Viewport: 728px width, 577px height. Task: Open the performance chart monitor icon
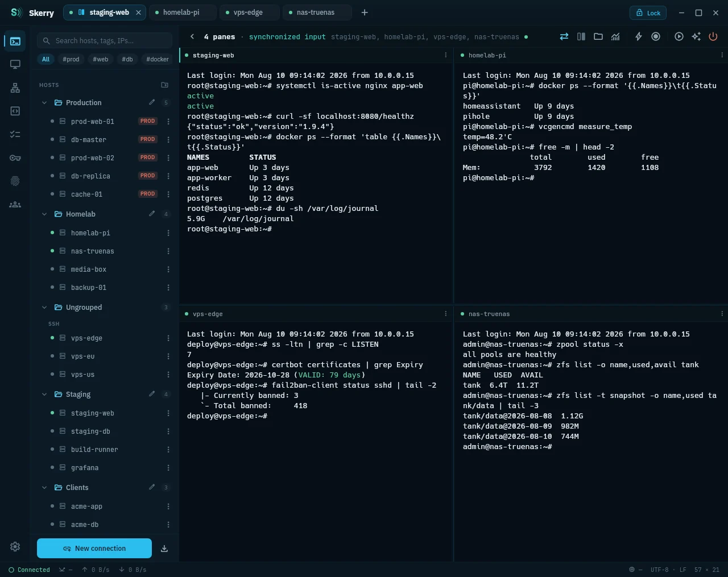click(x=615, y=36)
